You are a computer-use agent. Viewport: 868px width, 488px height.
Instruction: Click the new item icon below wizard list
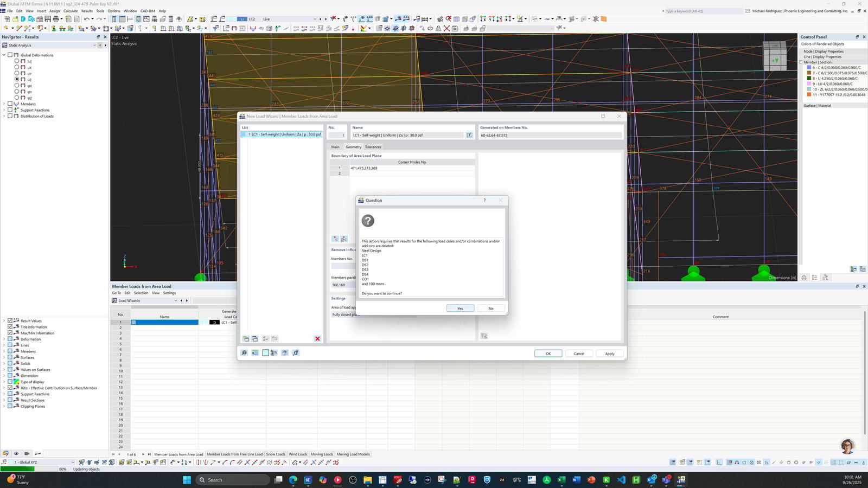246,339
